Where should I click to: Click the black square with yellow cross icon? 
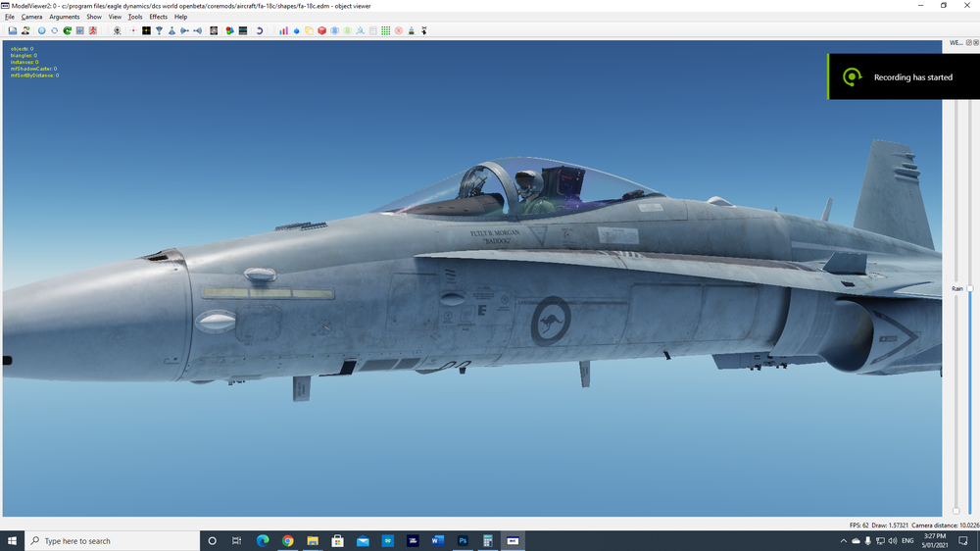click(146, 30)
